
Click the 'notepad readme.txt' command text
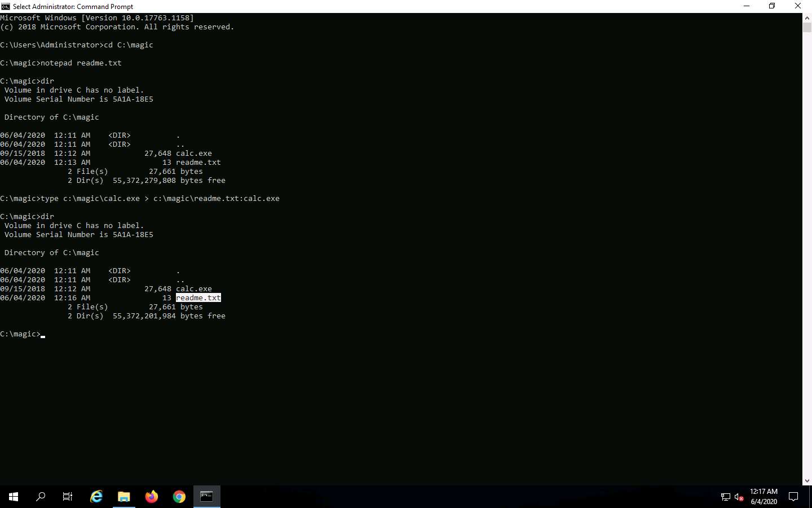81,63
